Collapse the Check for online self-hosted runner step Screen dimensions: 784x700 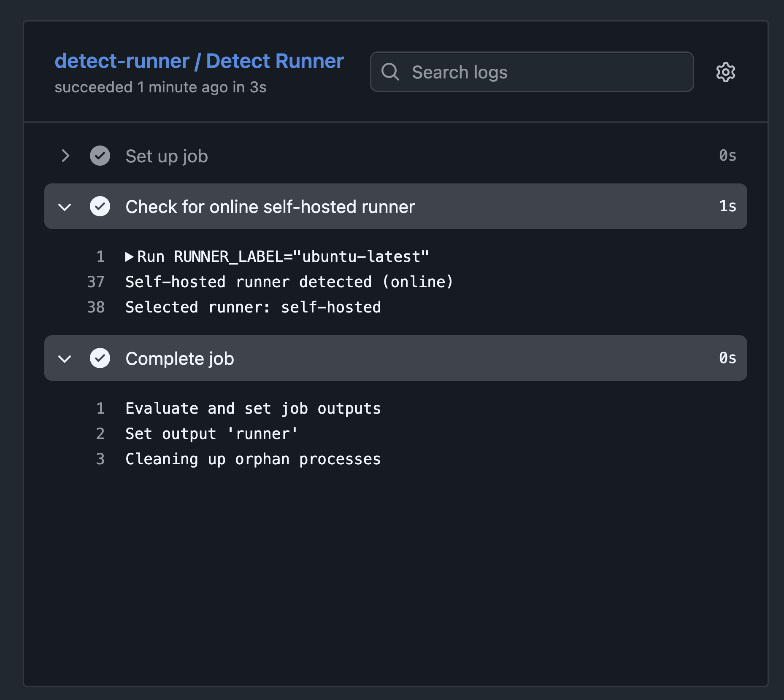pyautogui.click(x=65, y=207)
